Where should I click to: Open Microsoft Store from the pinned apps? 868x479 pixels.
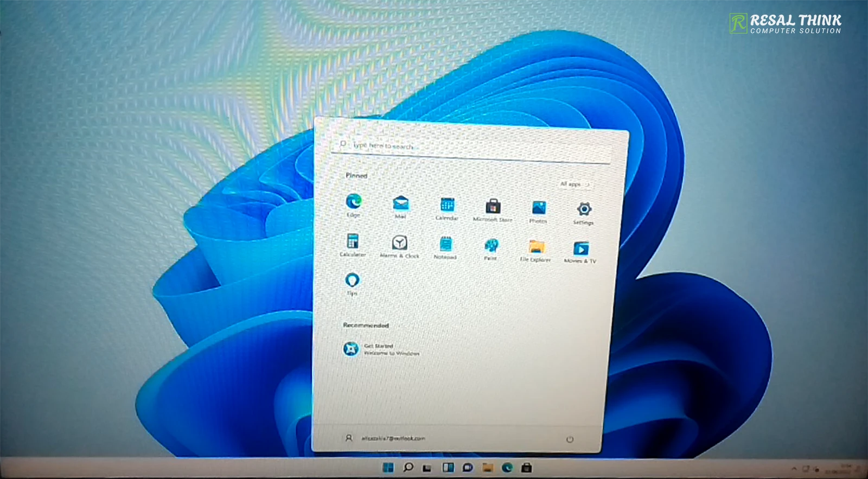click(x=493, y=210)
